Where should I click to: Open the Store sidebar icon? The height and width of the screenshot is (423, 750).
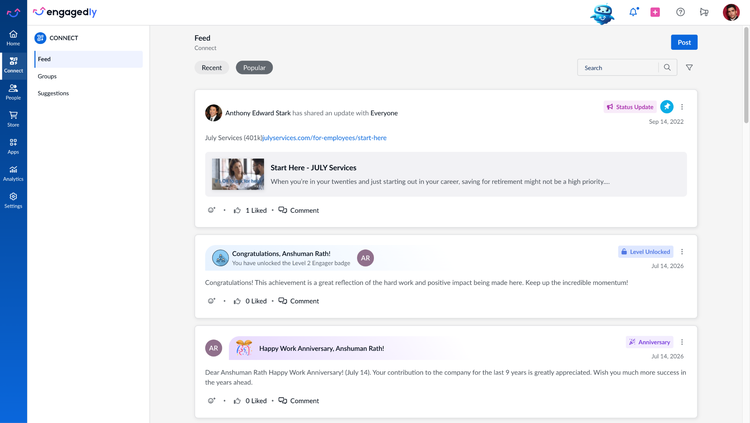pyautogui.click(x=13, y=119)
